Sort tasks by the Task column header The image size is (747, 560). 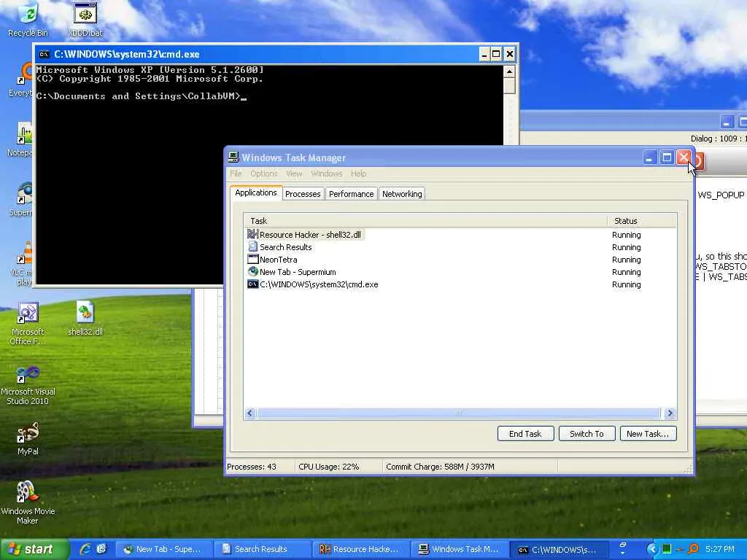425,221
